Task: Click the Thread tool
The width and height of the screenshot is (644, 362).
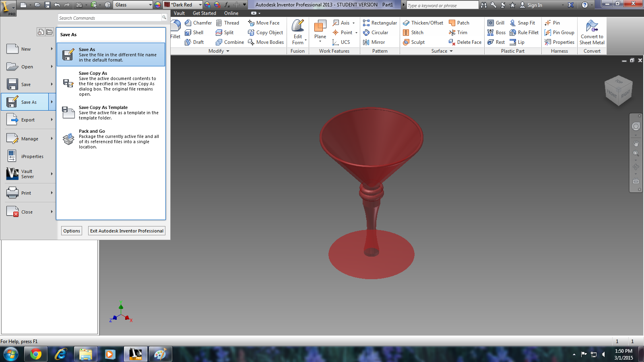Action: [x=227, y=23]
